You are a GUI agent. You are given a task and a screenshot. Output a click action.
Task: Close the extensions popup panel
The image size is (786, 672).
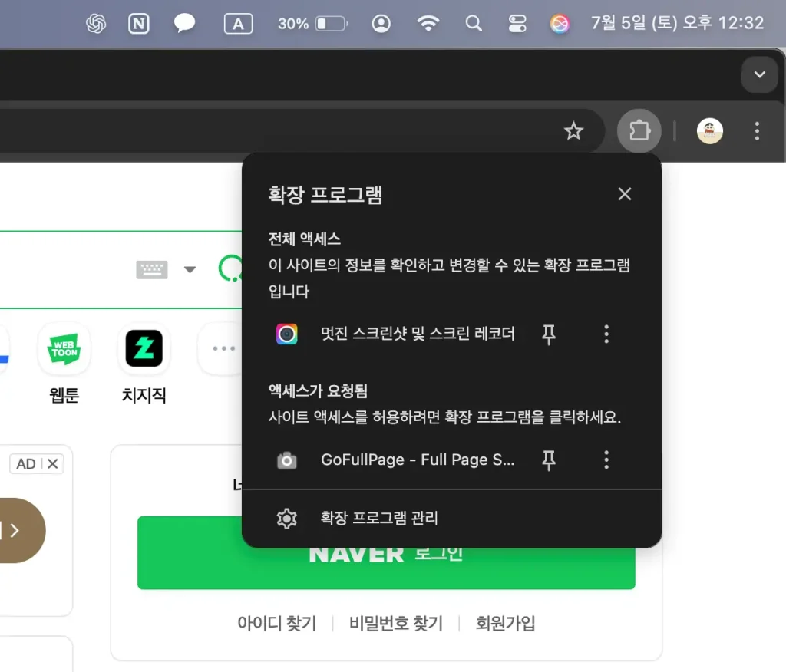pyautogui.click(x=625, y=194)
